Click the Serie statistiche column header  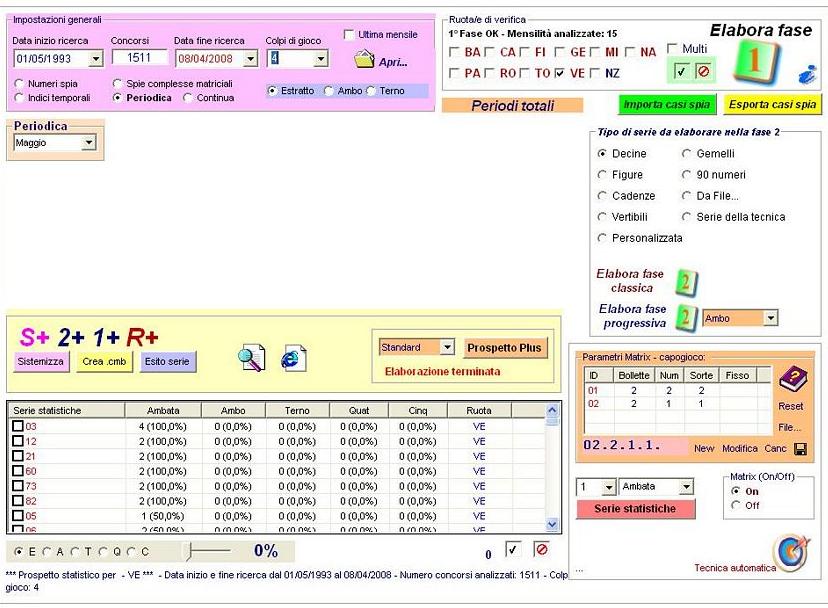66,410
